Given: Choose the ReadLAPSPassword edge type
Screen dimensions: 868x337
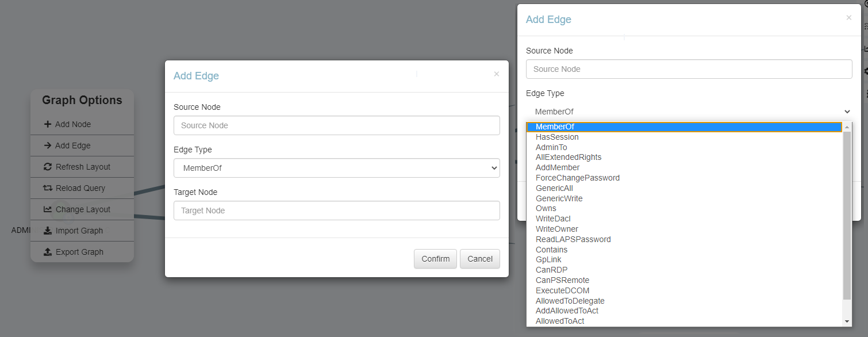Looking at the screenshot, I should pos(573,239).
